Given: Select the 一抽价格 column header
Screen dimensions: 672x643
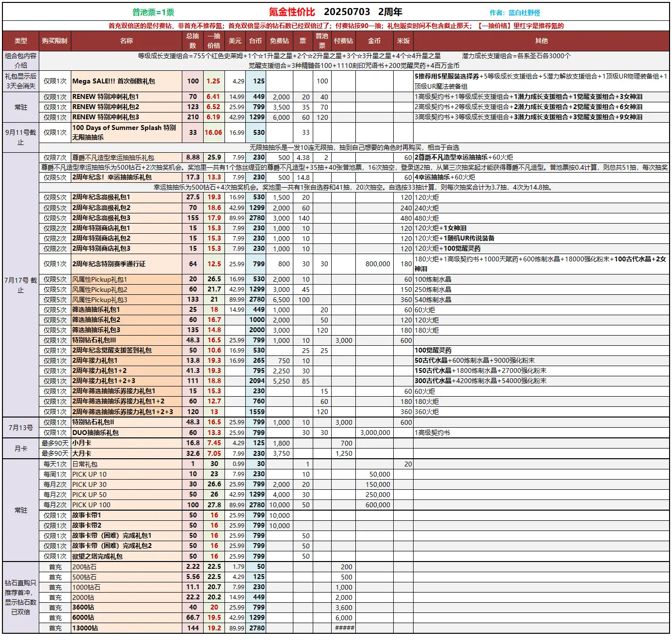Looking at the screenshot, I should click(214, 41).
